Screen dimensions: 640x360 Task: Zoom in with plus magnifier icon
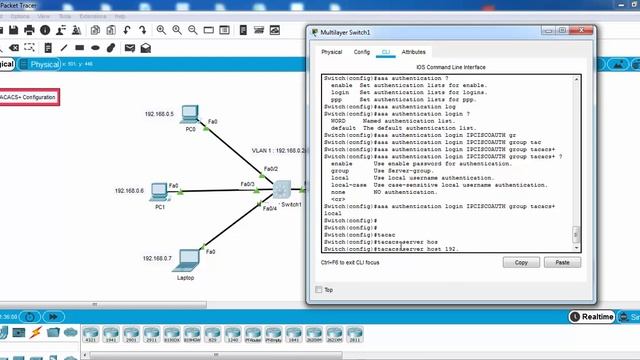coord(161,30)
